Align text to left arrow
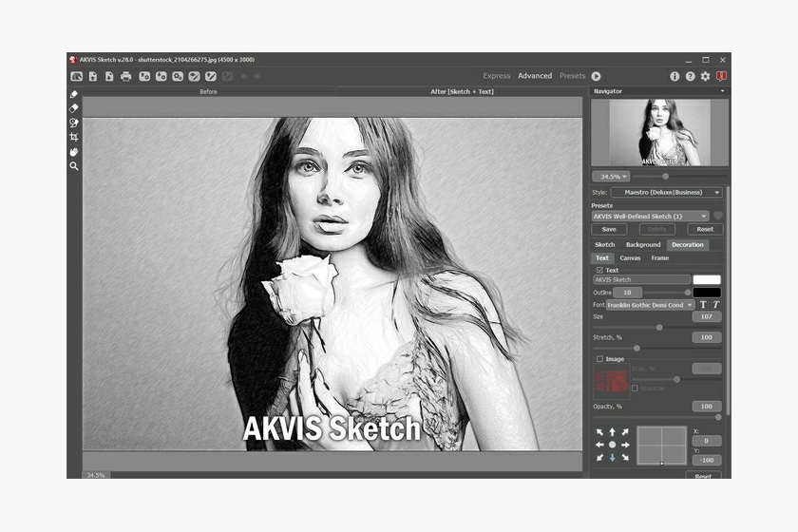The width and height of the screenshot is (798, 532). click(599, 445)
